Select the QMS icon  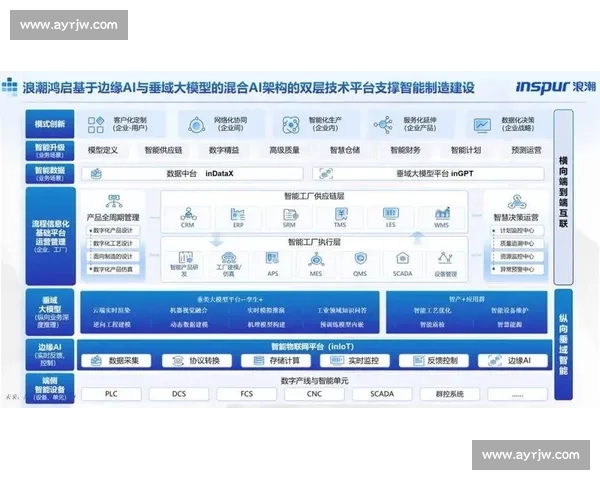point(360,259)
